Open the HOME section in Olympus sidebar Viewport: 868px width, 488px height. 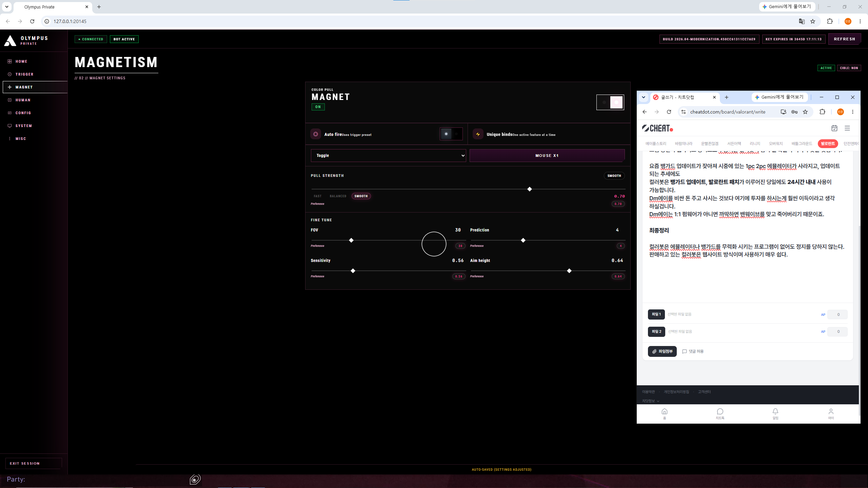pyautogui.click(x=21, y=61)
